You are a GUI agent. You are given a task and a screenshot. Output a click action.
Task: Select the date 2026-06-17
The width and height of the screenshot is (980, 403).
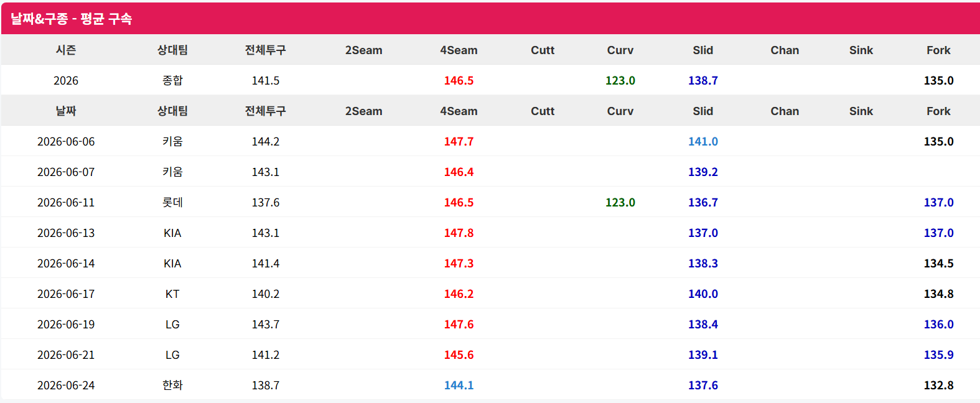pos(66,294)
